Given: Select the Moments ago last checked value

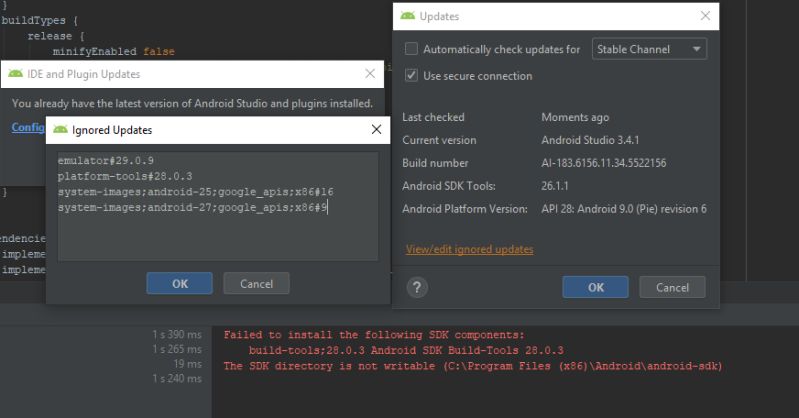Looking at the screenshot, I should (575, 117).
